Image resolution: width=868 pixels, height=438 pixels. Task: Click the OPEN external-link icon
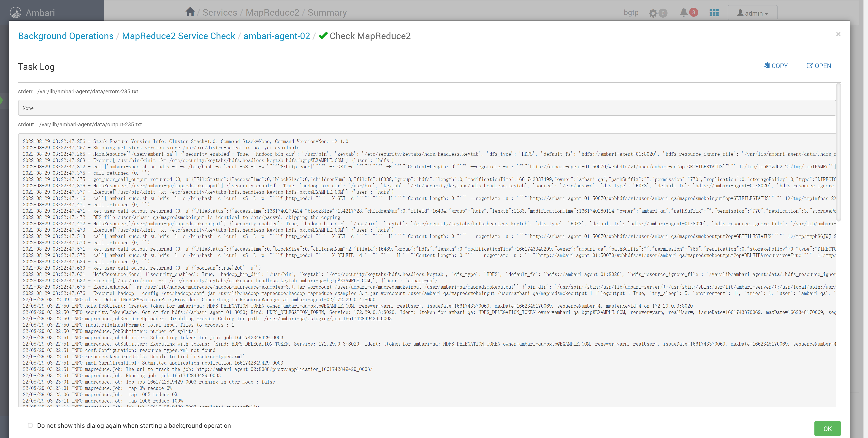(809, 65)
